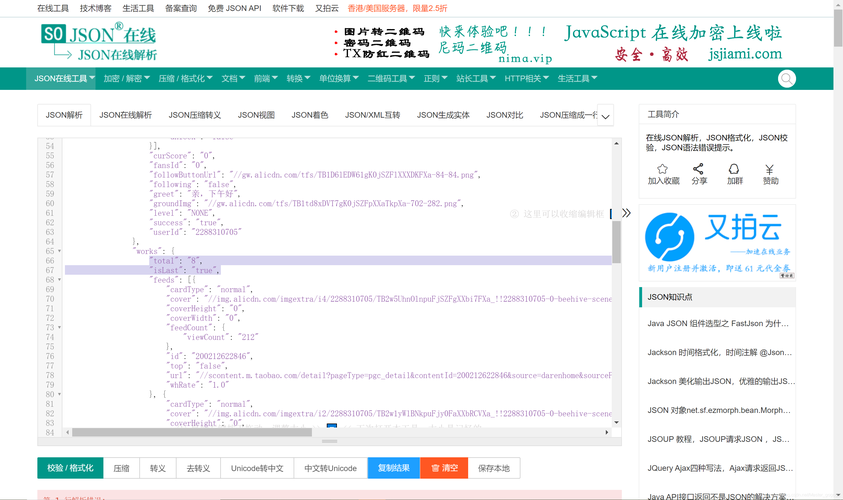This screenshot has width=843, height=500.
Task: Switch to the JSON视图 tab
Action: (256, 115)
